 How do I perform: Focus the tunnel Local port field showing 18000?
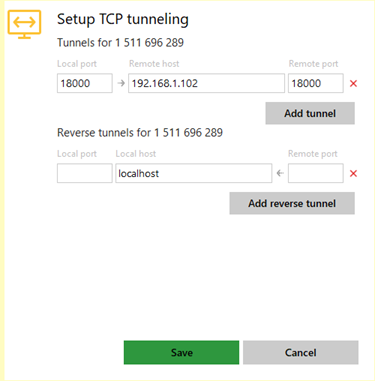85,83
